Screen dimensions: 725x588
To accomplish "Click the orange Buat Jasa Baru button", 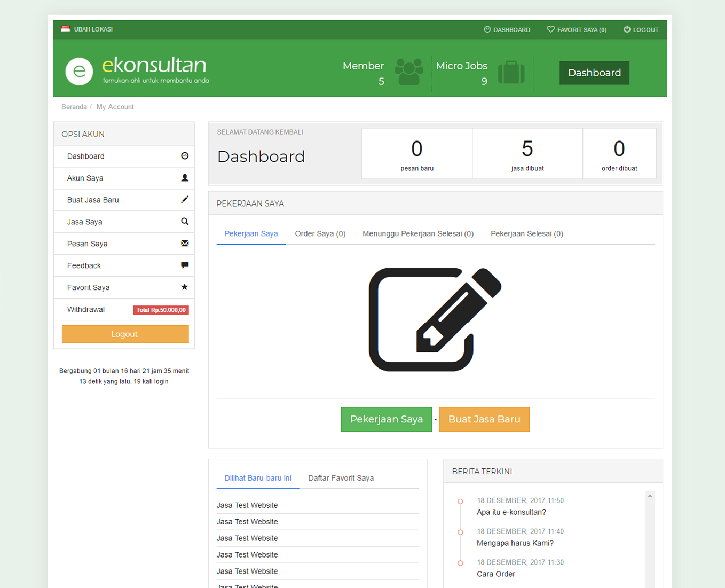I will pyautogui.click(x=484, y=419).
